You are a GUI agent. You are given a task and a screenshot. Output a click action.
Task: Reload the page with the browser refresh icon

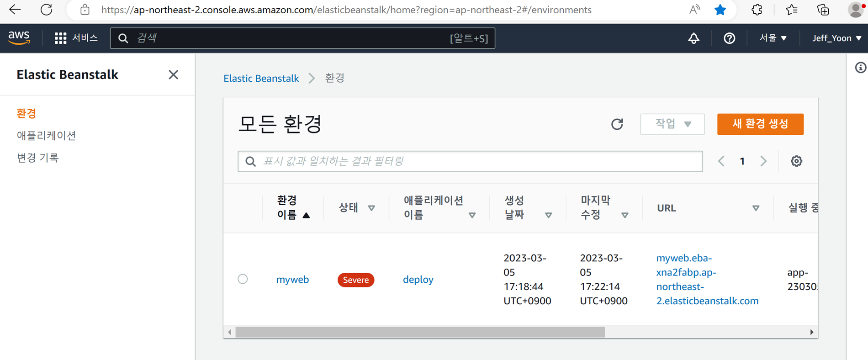(x=46, y=10)
